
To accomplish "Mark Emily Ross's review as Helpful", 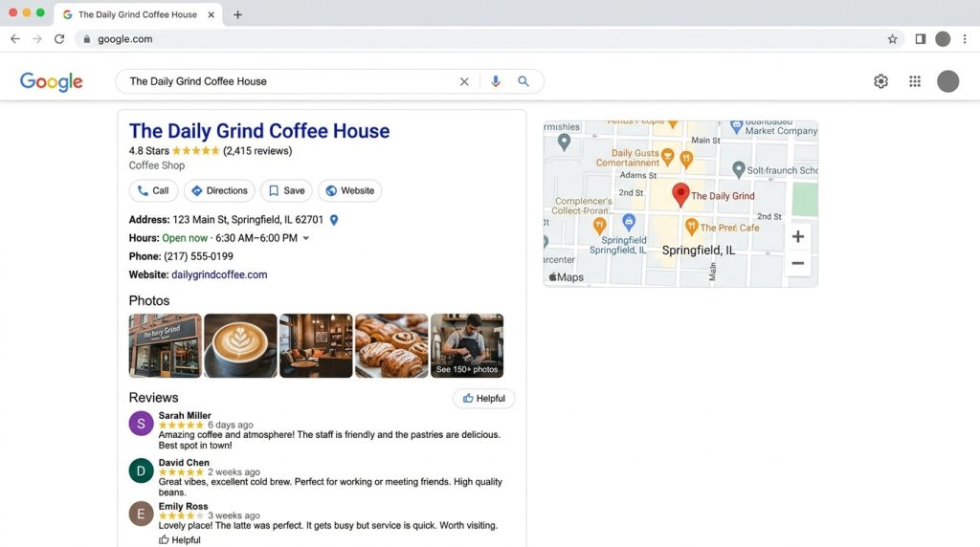I will [x=179, y=540].
